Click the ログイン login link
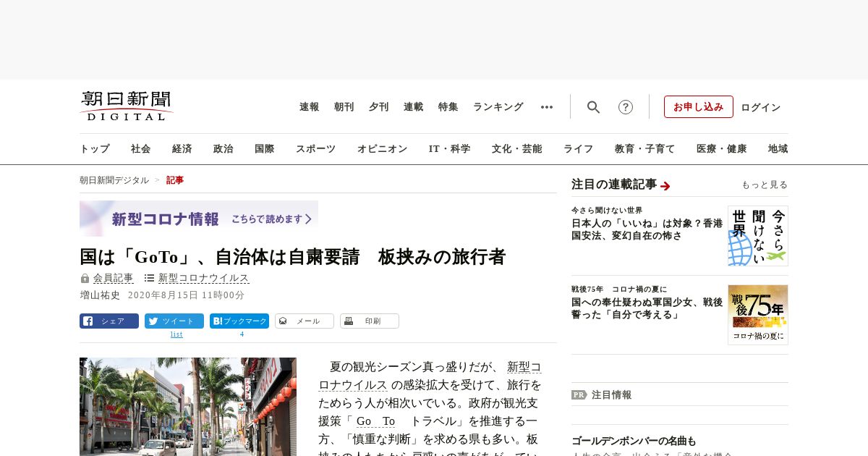The height and width of the screenshot is (456, 868). tap(761, 107)
